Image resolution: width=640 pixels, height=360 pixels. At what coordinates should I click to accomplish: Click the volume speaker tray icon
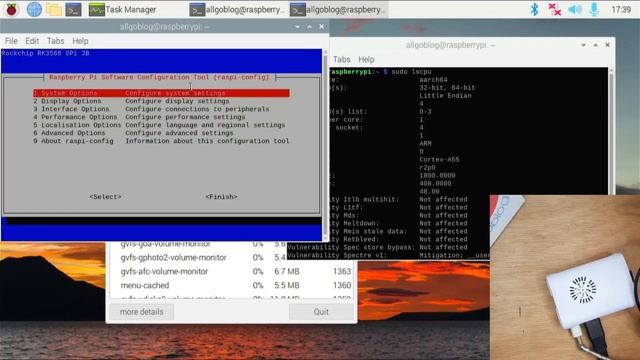pos(575,9)
